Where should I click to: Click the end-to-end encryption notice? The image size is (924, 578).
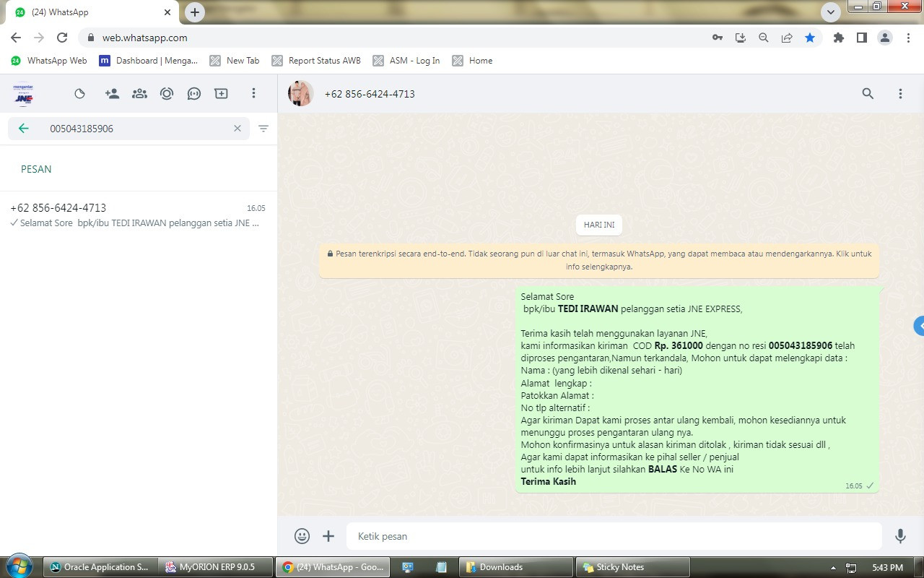click(599, 260)
